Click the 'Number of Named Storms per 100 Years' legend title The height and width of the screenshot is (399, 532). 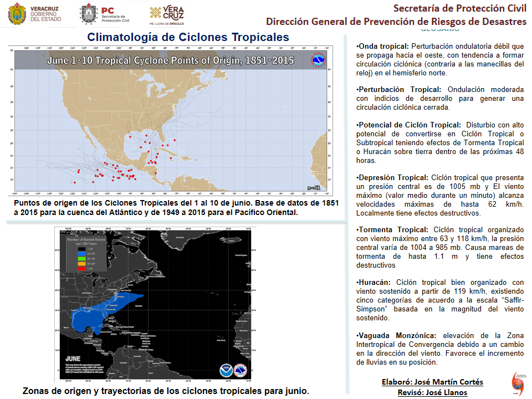pos(86,241)
